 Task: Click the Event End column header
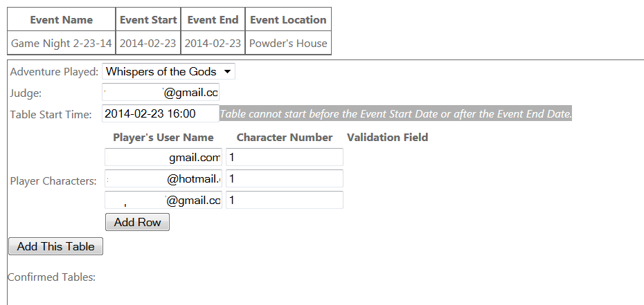[213, 20]
